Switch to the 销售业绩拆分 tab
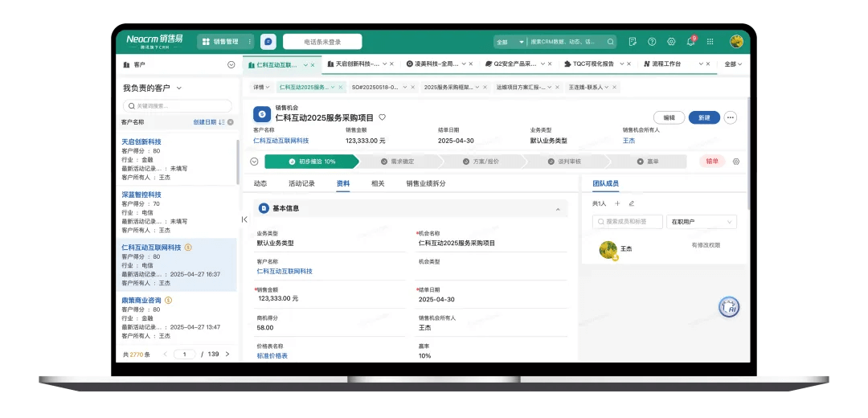Viewport: 868px width, 418px height. click(426, 183)
